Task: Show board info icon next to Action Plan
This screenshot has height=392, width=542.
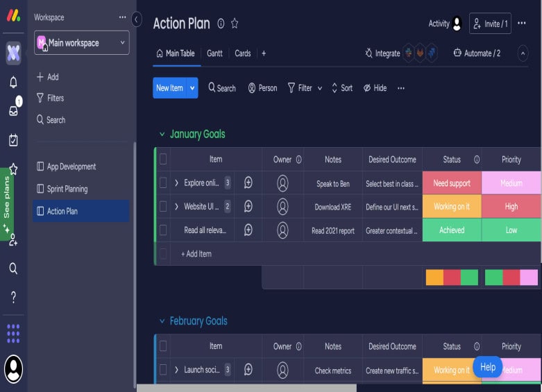Action: [221, 24]
